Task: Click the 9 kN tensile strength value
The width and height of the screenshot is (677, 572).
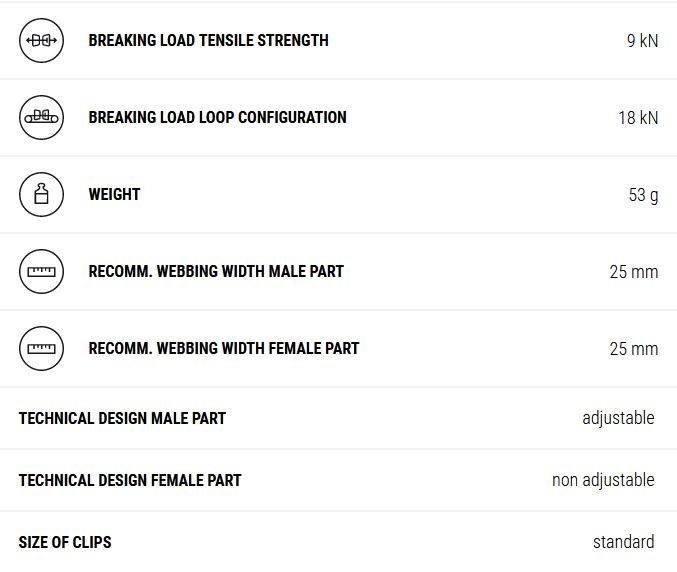Action: 642,41
